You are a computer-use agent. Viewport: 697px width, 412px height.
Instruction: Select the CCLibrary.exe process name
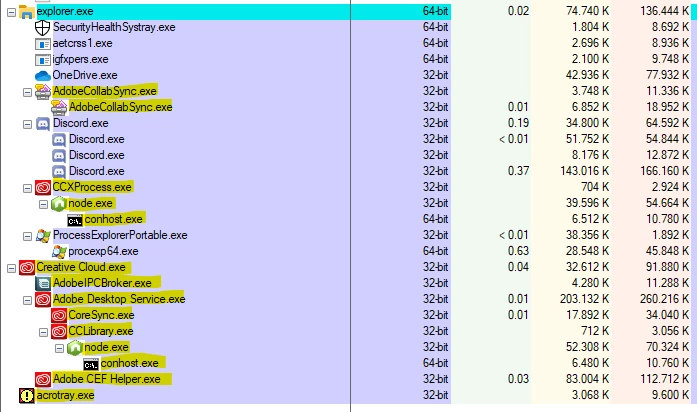(101, 331)
